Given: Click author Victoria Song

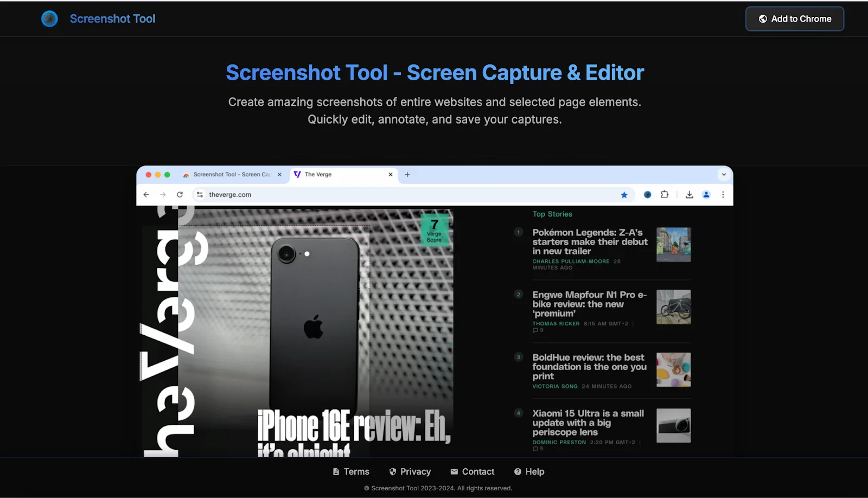Looking at the screenshot, I should pos(554,387).
